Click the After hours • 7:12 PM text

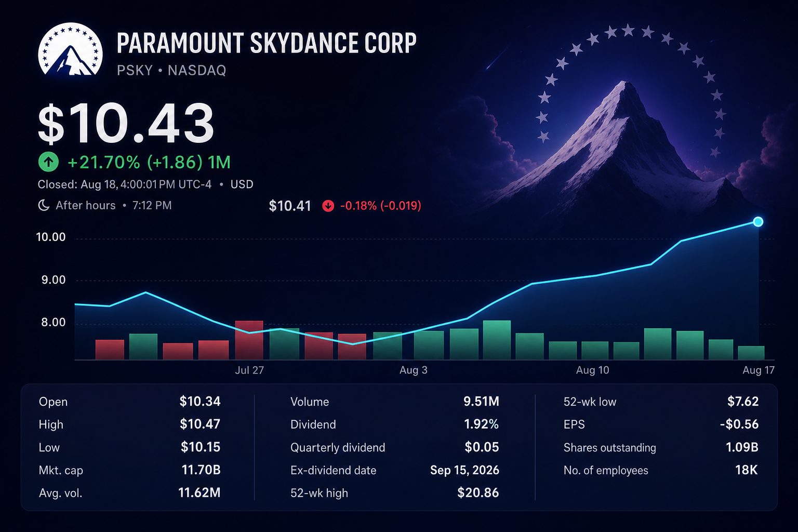click(x=114, y=205)
